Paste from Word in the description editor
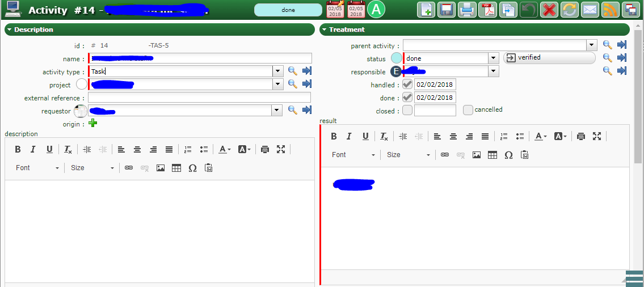 click(x=208, y=168)
